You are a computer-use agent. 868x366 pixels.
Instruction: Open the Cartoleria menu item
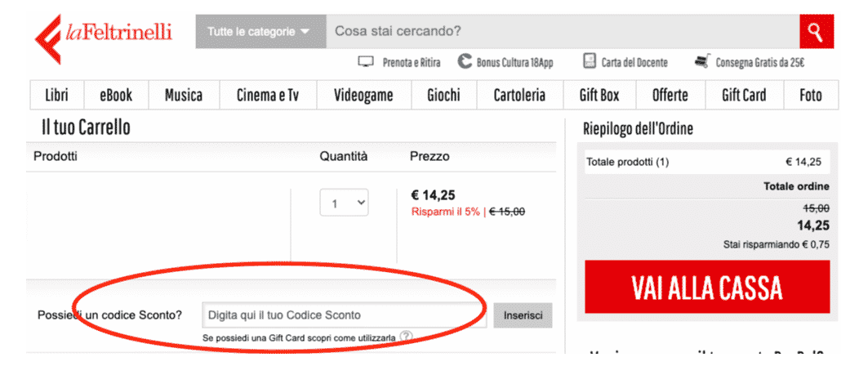[x=519, y=96]
